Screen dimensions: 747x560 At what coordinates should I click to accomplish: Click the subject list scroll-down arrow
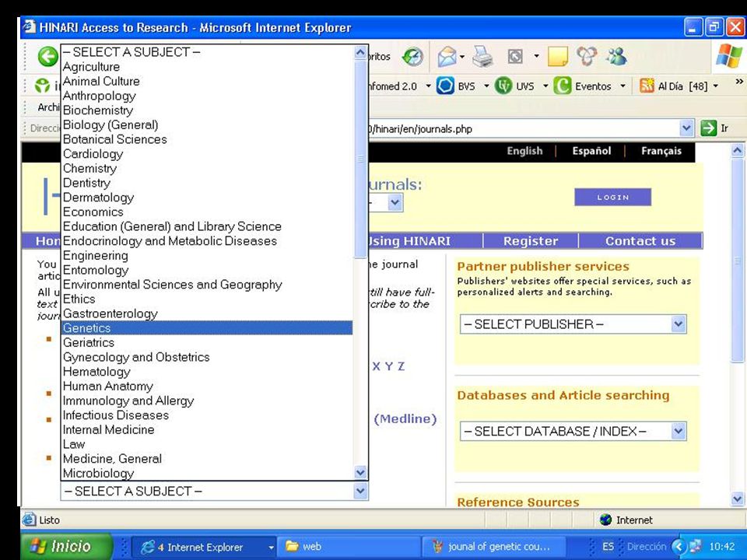coord(360,472)
